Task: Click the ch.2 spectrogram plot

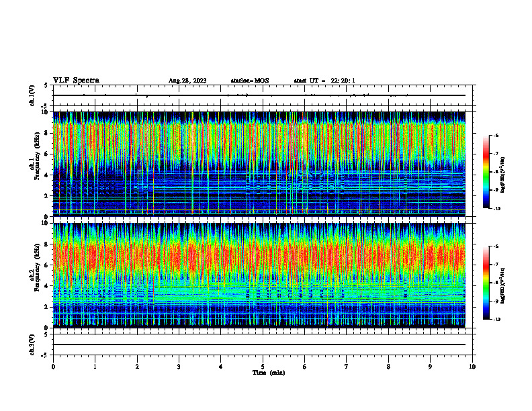Action: (x=259, y=275)
